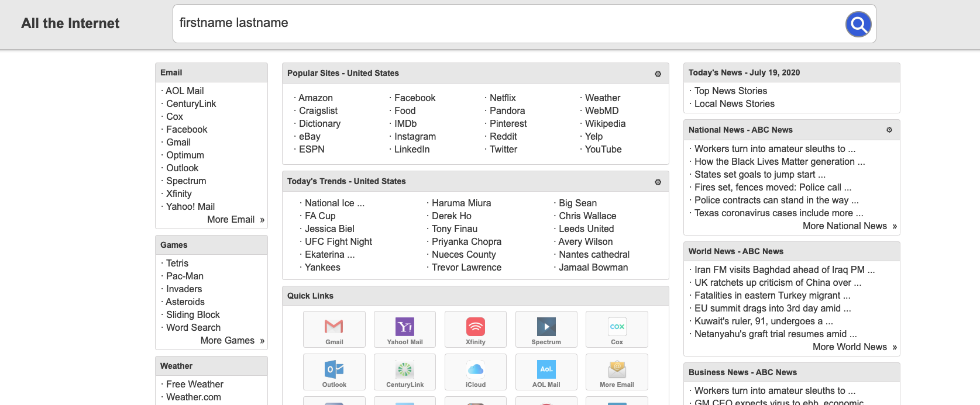980x405 pixels.
Task: Open trend Leeds United
Action: tap(586, 229)
